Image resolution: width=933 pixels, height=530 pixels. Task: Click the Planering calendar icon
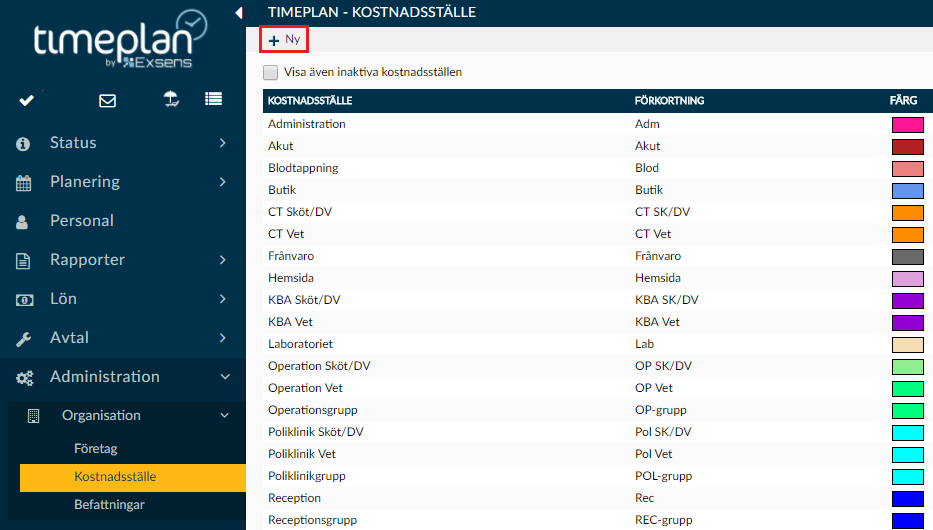(23, 183)
